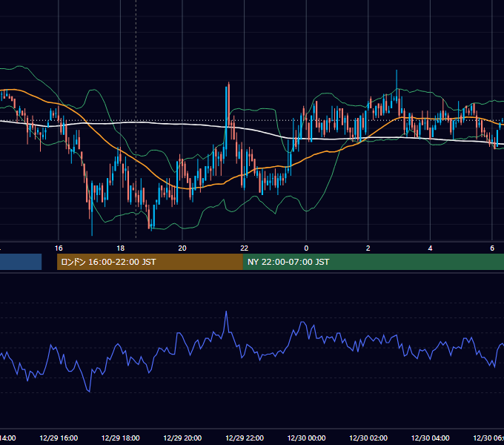Click the oscillator trough after 12/29 16:00
Viewport: 504px width, 445px height.
pos(89,392)
